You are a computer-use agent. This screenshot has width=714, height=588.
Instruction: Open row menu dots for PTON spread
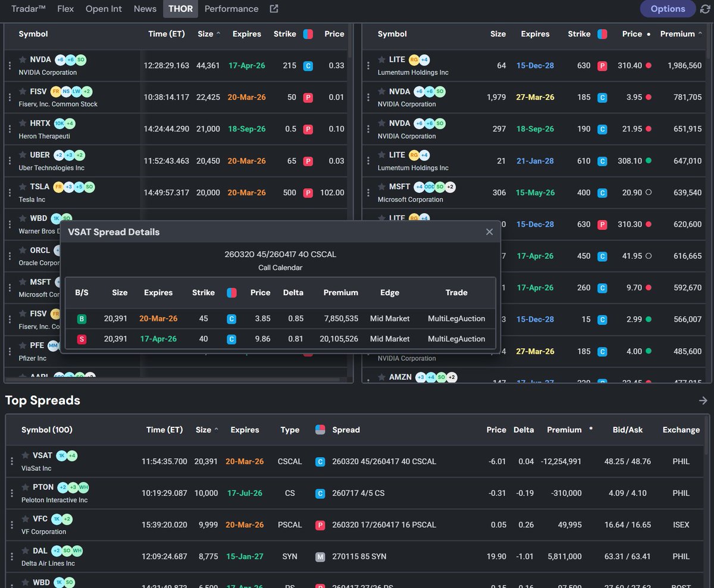click(x=12, y=493)
